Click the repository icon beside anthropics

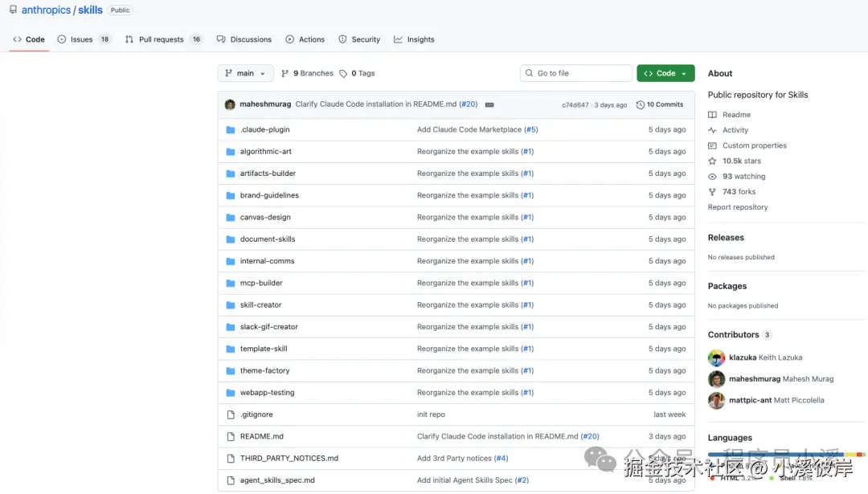[14, 10]
